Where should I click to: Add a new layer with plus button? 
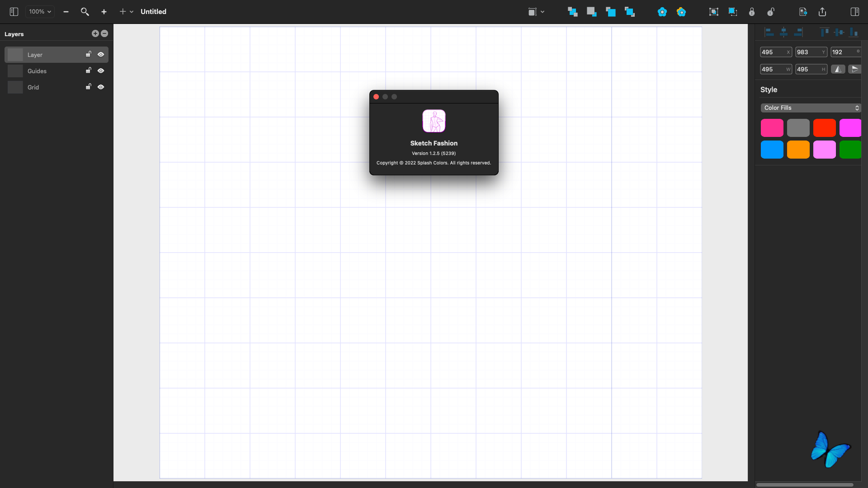[95, 33]
